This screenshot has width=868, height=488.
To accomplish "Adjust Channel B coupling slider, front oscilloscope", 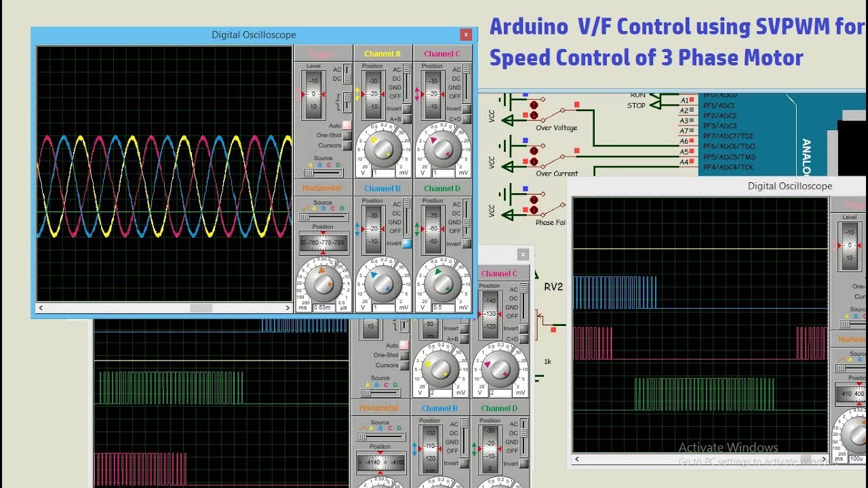I will tap(407, 218).
